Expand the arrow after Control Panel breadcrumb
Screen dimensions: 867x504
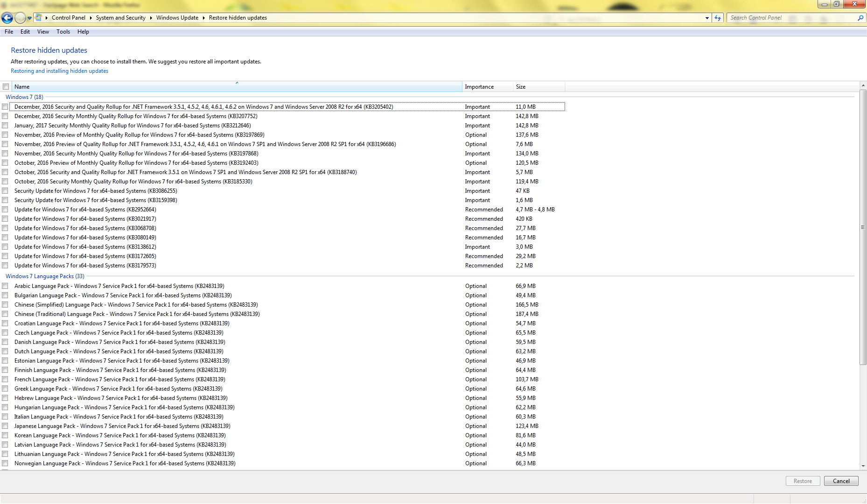pyautogui.click(x=91, y=18)
